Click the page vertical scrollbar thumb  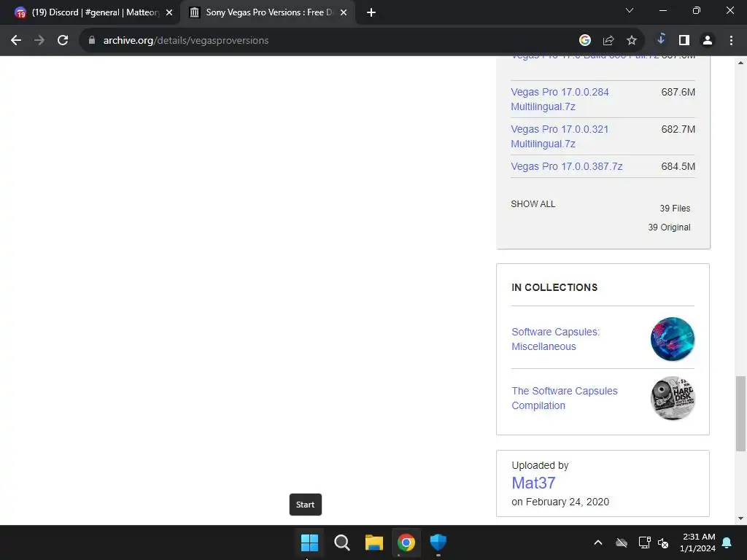[x=740, y=413]
